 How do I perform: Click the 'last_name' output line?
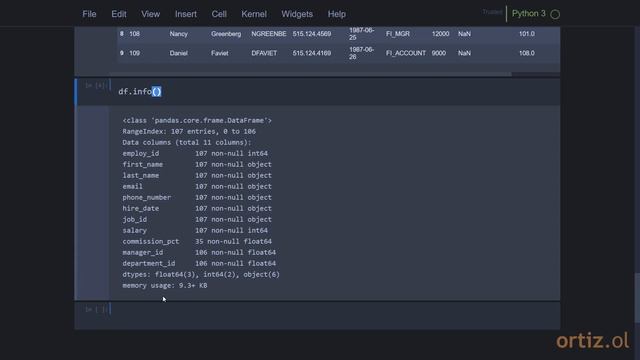point(197,175)
